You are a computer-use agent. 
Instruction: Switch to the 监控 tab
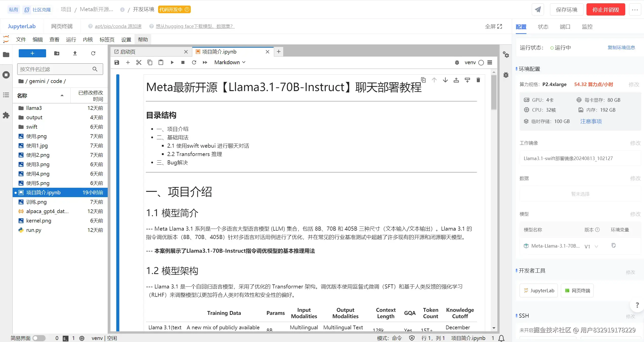[587, 27]
